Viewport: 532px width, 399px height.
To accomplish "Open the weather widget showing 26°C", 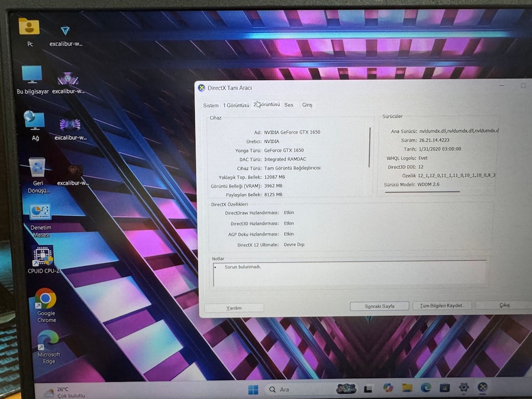I will pos(64,392).
